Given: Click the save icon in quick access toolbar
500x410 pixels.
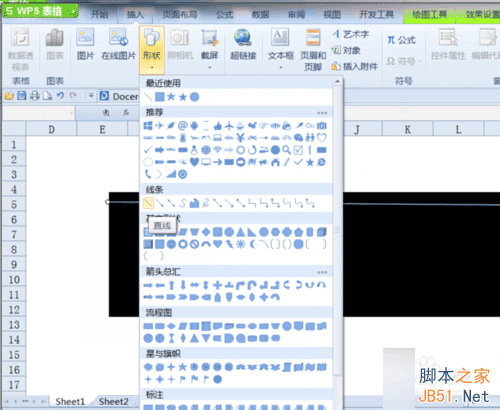Looking at the screenshot, I should click(x=22, y=96).
